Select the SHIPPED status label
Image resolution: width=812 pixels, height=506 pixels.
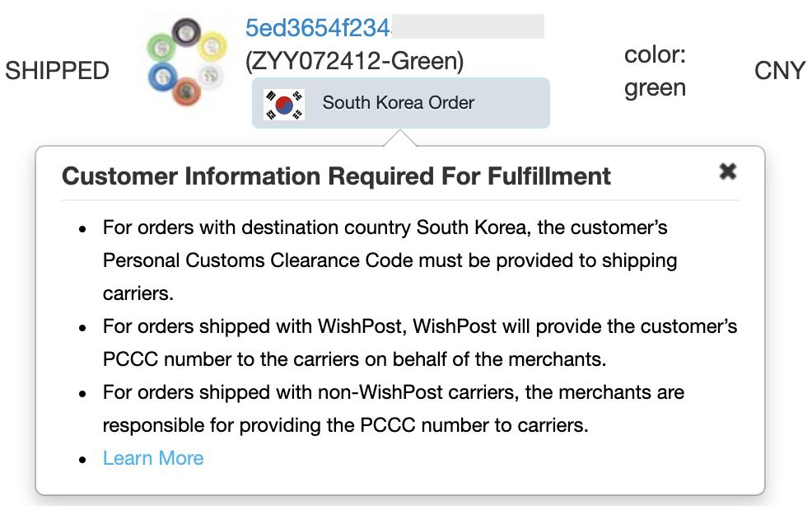point(57,71)
